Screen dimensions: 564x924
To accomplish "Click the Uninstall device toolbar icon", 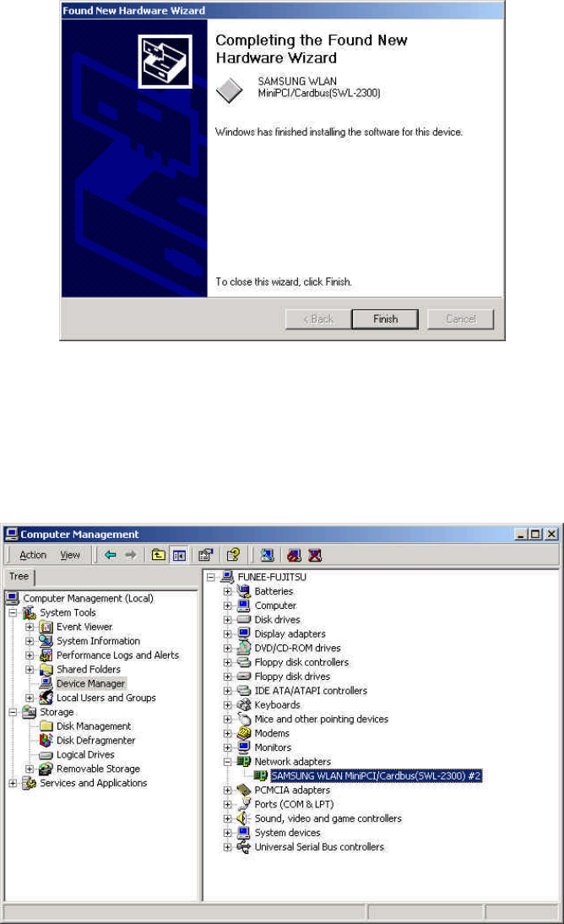I will [x=315, y=555].
